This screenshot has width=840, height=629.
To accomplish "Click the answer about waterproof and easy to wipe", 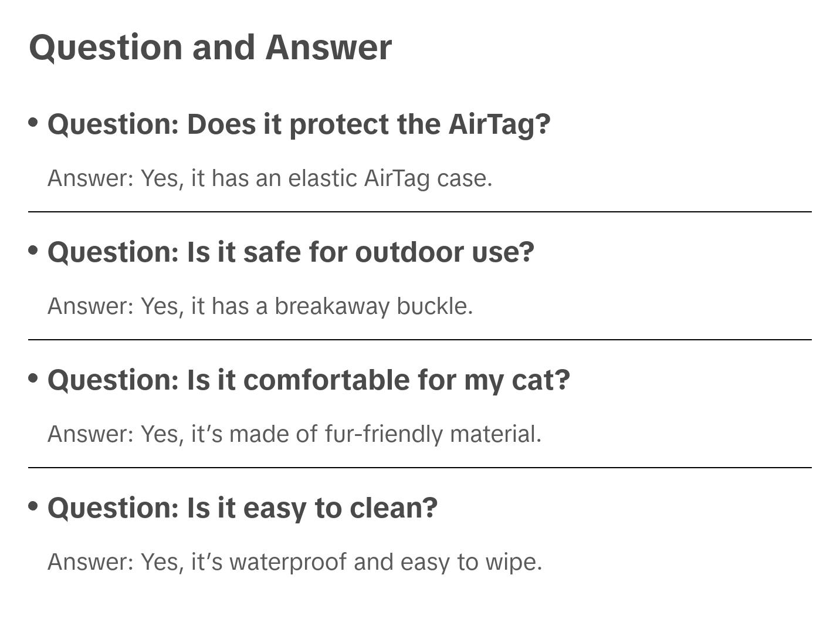I will (x=294, y=562).
